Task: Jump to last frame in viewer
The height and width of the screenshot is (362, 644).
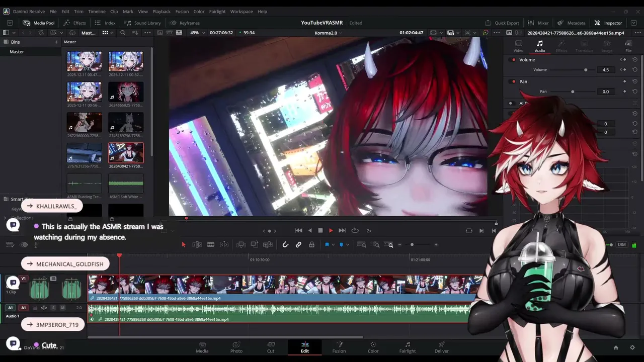Action: tap(342, 230)
